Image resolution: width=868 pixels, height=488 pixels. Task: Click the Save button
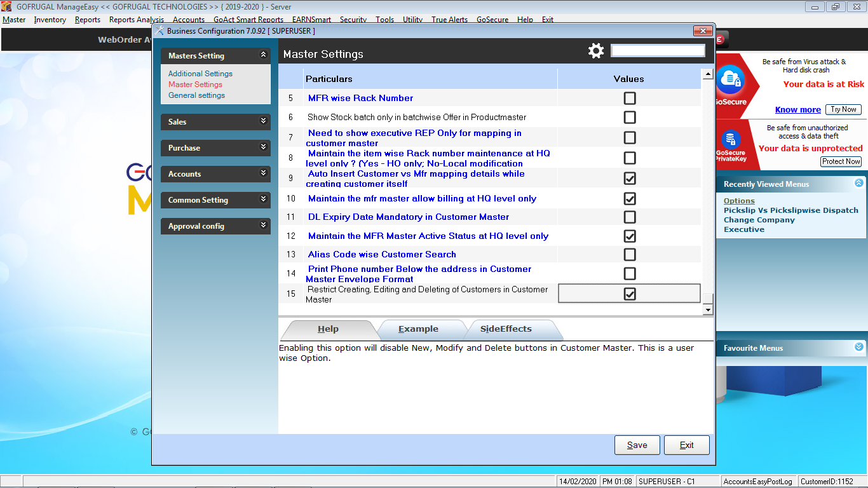(637, 445)
